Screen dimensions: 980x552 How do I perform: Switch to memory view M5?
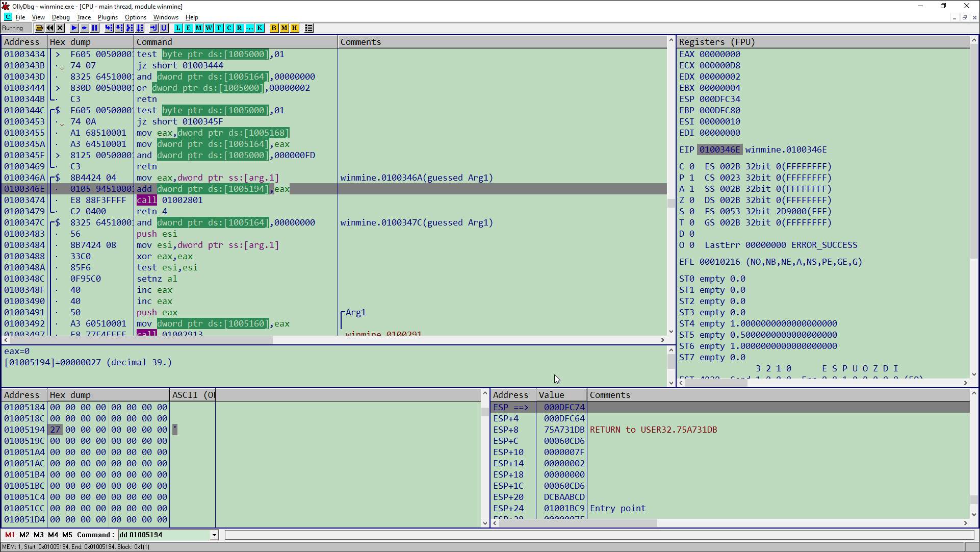67,535
